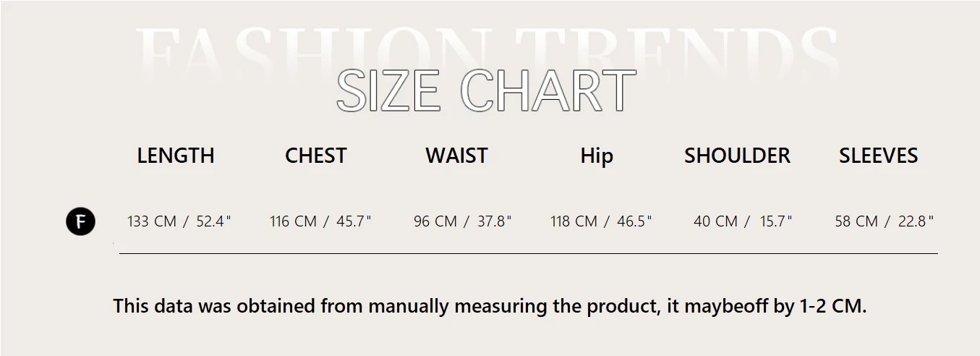Viewport: 980px width, 356px height.
Task: Click the horizontal divider line under measurements
Action: pos(528,253)
